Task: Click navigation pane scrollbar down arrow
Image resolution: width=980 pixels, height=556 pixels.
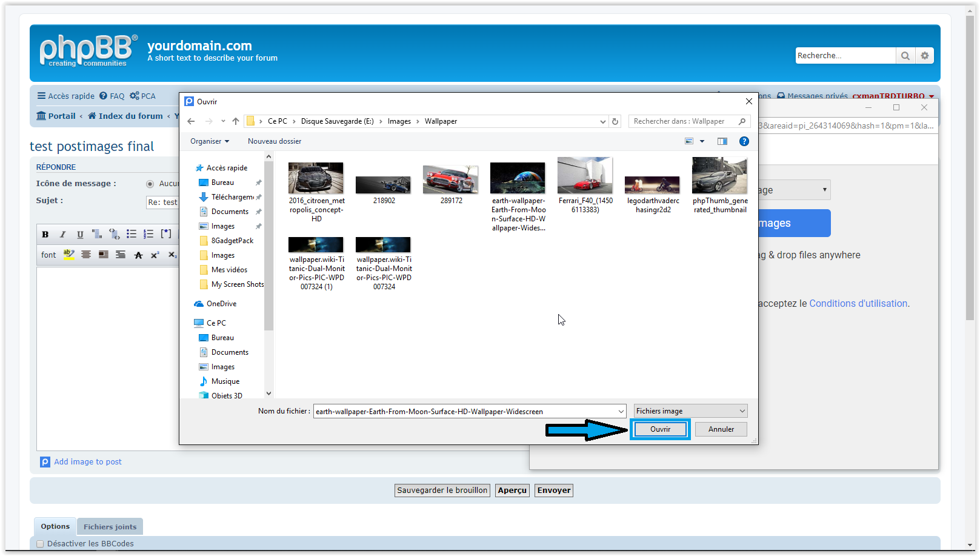Action: point(269,394)
